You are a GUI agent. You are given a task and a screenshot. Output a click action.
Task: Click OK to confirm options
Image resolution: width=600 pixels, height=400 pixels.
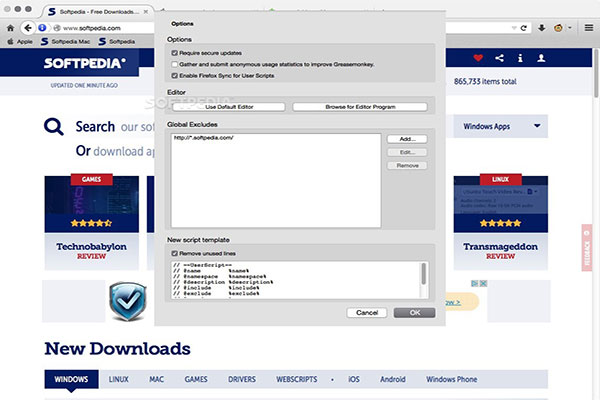(x=414, y=312)
